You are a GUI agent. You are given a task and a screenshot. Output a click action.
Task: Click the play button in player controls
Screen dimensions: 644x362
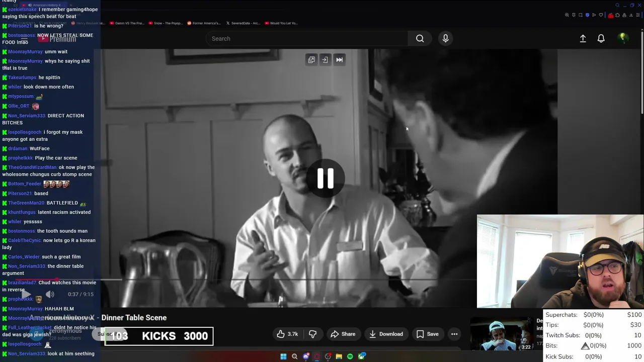pyautogui.click(x=27, y=295)
